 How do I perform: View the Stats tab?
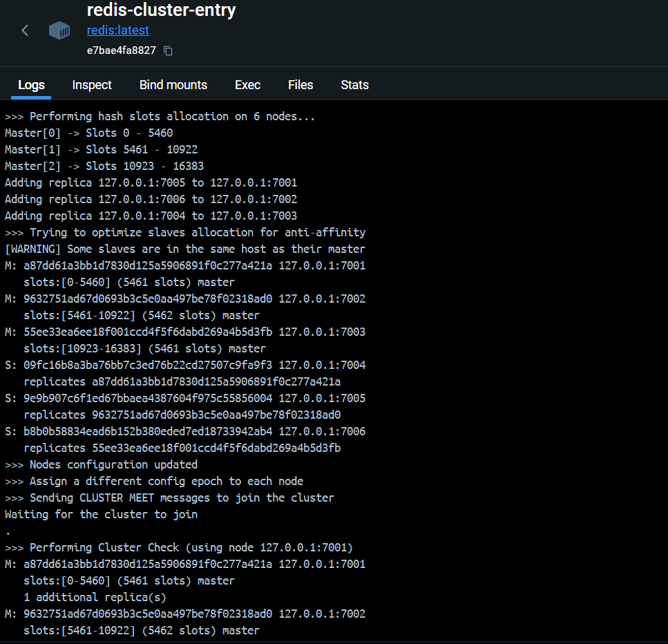(x=354, y=85)
